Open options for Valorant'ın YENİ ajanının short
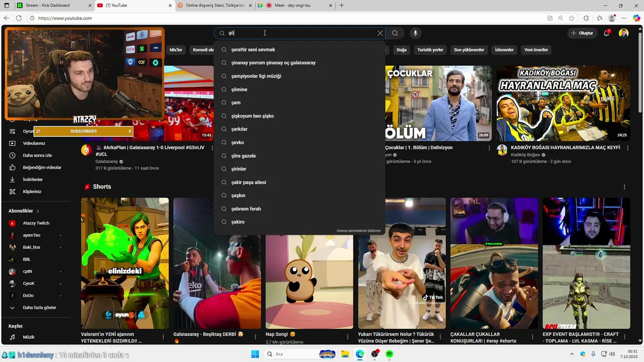Image resolution: width=644 pixels, height=362 pixels. (x=163, y=337)
